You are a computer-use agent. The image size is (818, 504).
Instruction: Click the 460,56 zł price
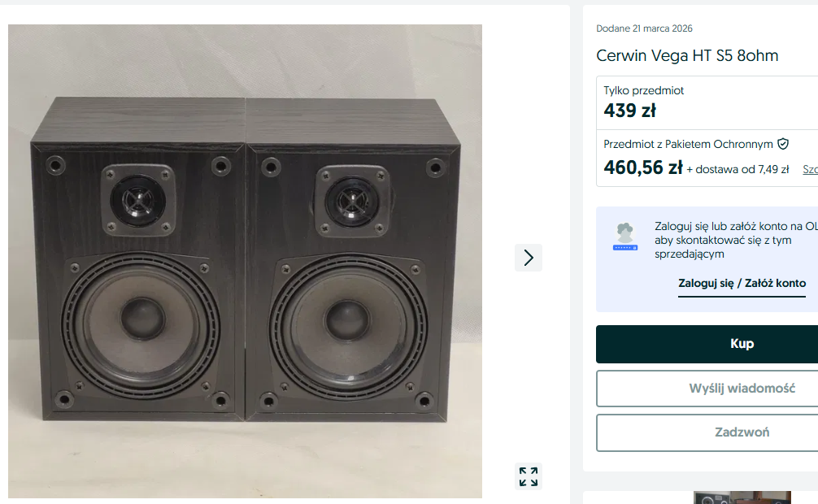(642, 167)
